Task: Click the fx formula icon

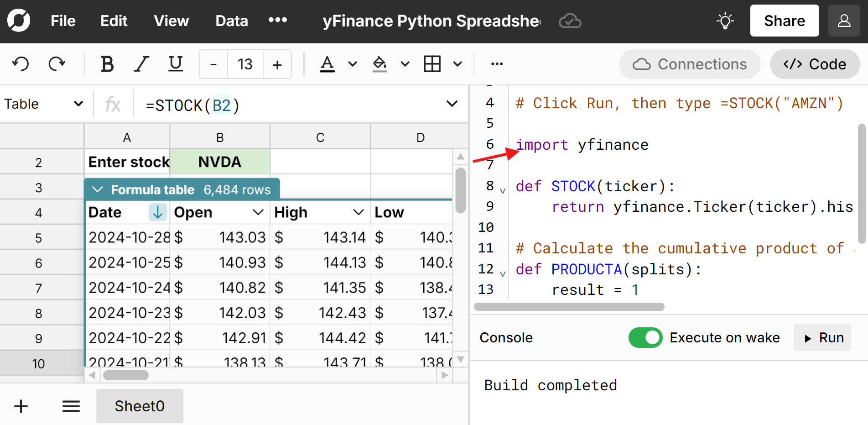Action: 113,104
